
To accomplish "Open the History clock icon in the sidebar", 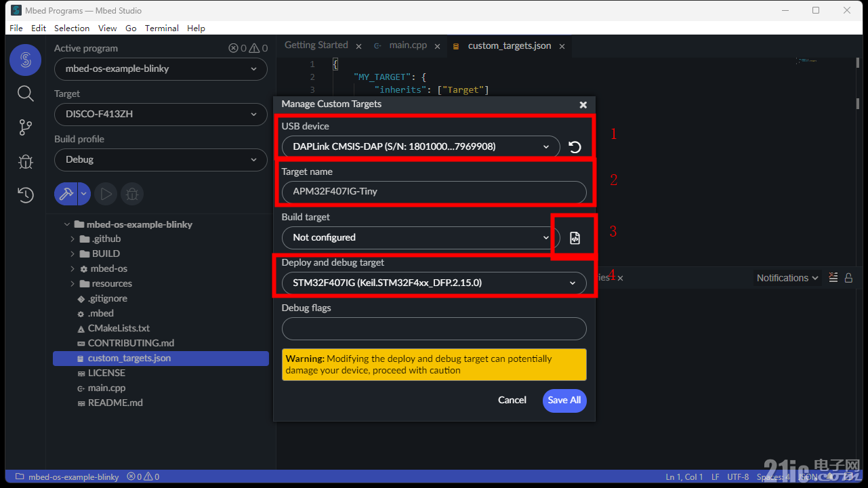I will [x=25, y=195].
